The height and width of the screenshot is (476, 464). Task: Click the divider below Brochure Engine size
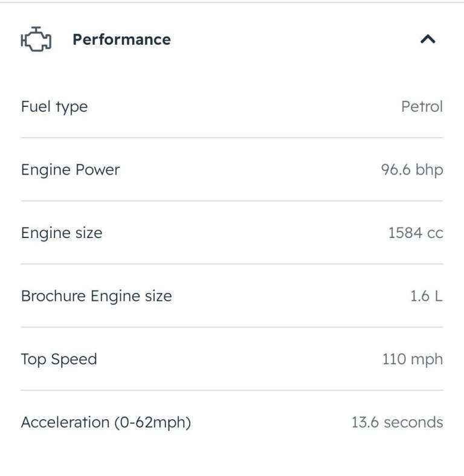click(x=232, y=327)
